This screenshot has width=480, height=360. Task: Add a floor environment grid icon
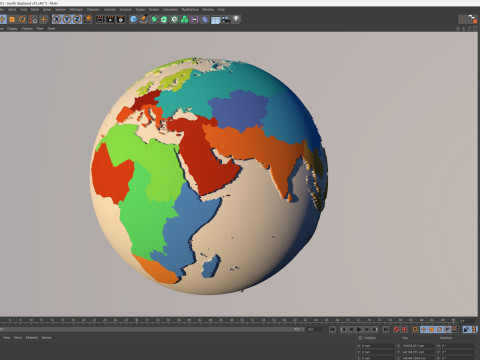(215, 20)
